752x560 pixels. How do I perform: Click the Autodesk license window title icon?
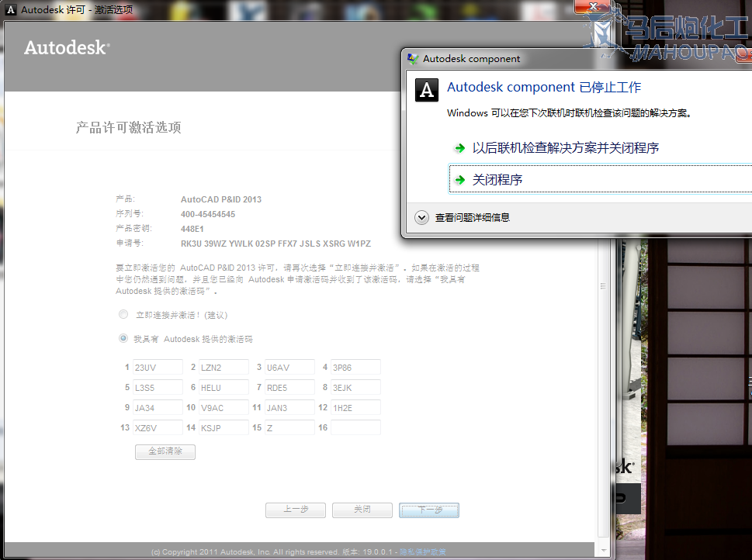click(x=11, y=9)
